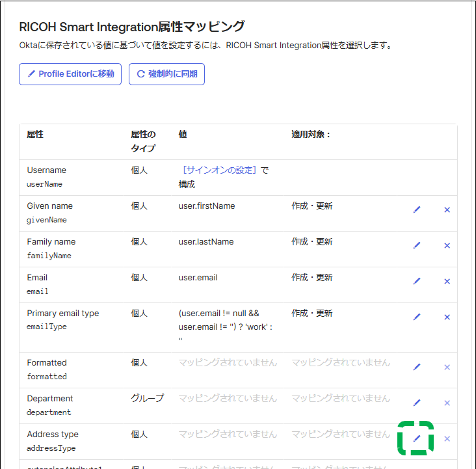Click 強制的に同期 button
476x469 pixels.
click(166, 74)
